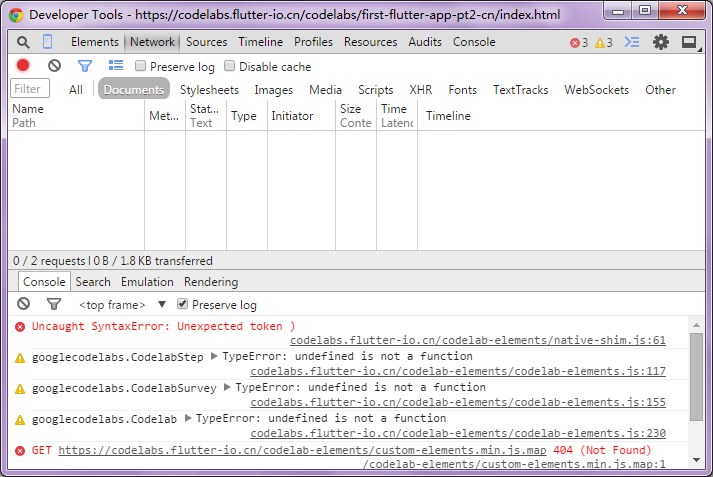
Task: Clear the network log with the ban icon
Action: (55, 66)
